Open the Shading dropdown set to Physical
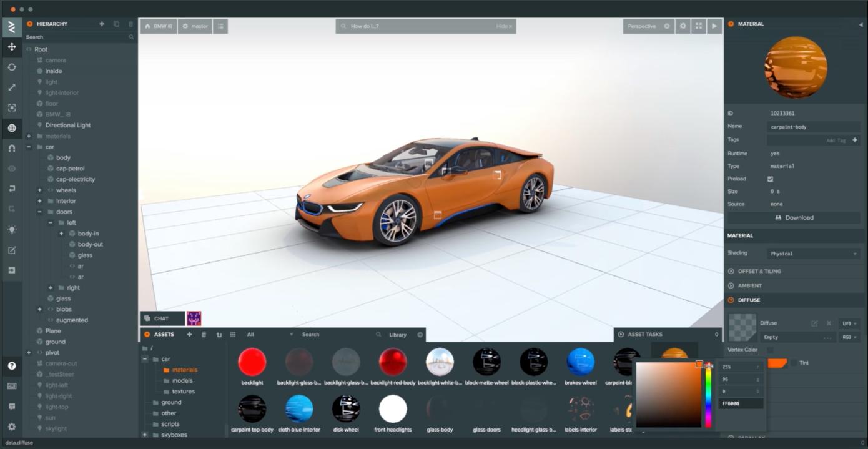The width and height of the screenshot is (868, 449). coord(812,254)
